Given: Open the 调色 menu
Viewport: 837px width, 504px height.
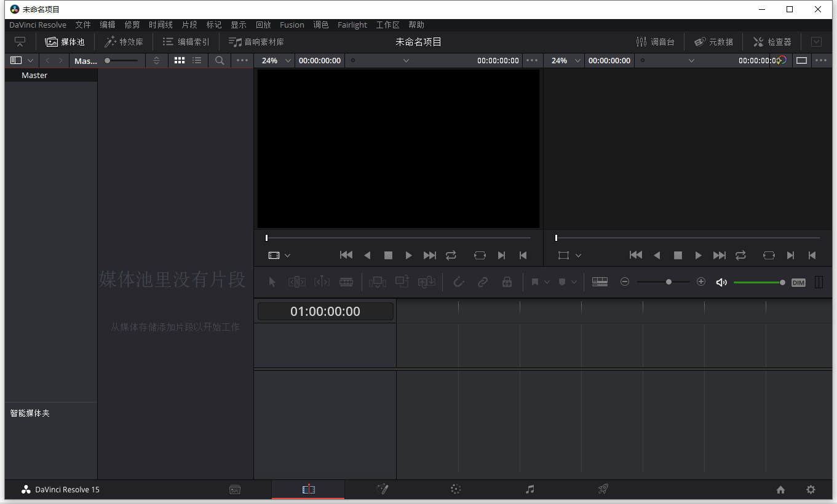Looking at the screenshot, I should click(321, 25).
